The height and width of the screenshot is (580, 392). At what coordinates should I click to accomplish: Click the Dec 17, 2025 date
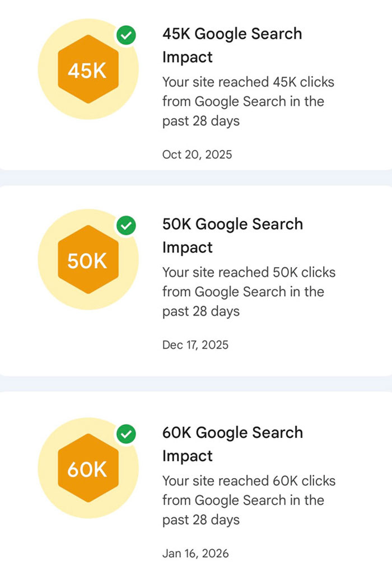[x=195, y=345]
